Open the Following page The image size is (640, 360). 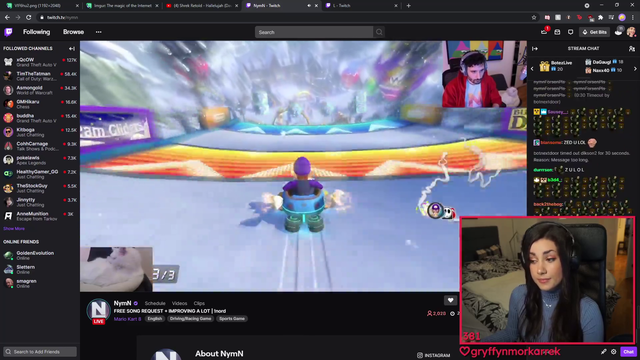click(36, 32)
